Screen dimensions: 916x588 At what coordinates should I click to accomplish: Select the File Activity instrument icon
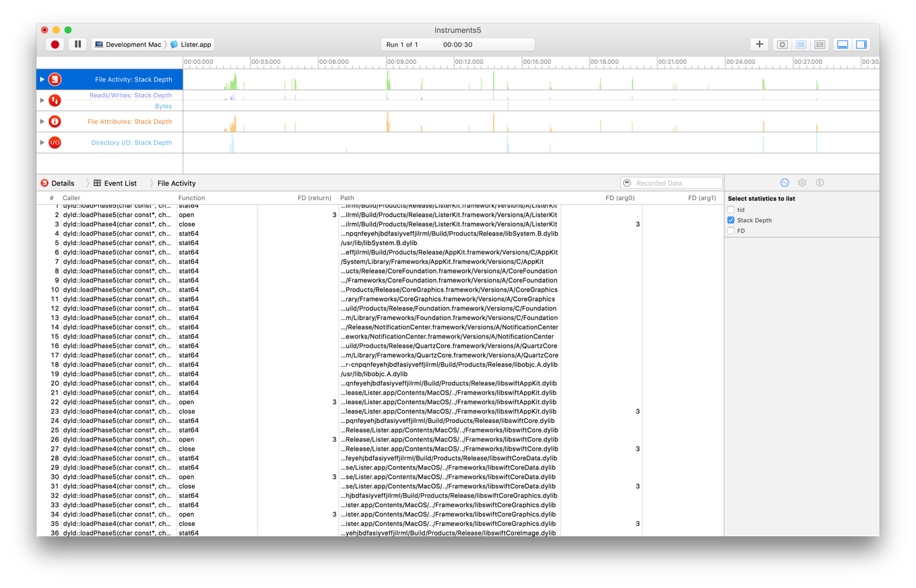click(55, 79)
